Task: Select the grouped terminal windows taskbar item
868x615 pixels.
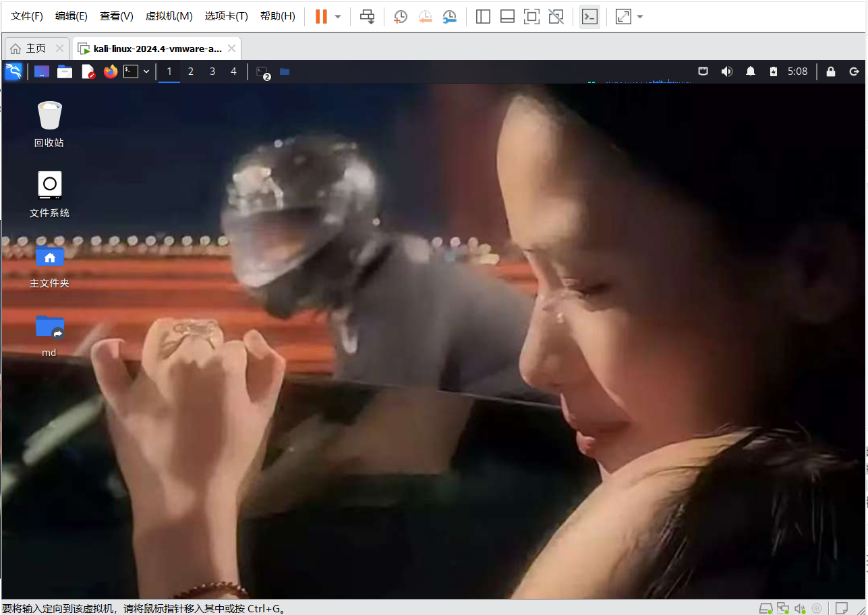Action: (263, 72)
